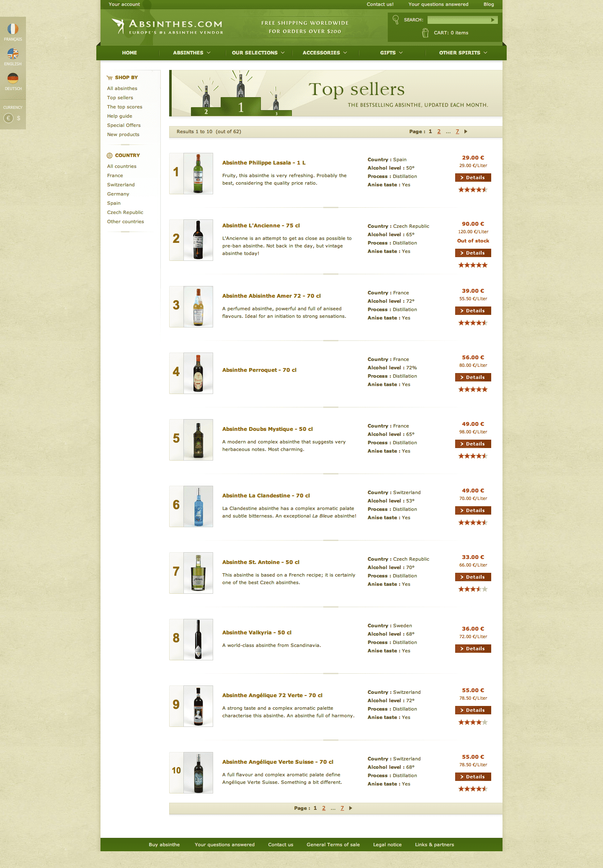
Task: Expand the Absinthes dropdown menu
Action: click(192, 53)
